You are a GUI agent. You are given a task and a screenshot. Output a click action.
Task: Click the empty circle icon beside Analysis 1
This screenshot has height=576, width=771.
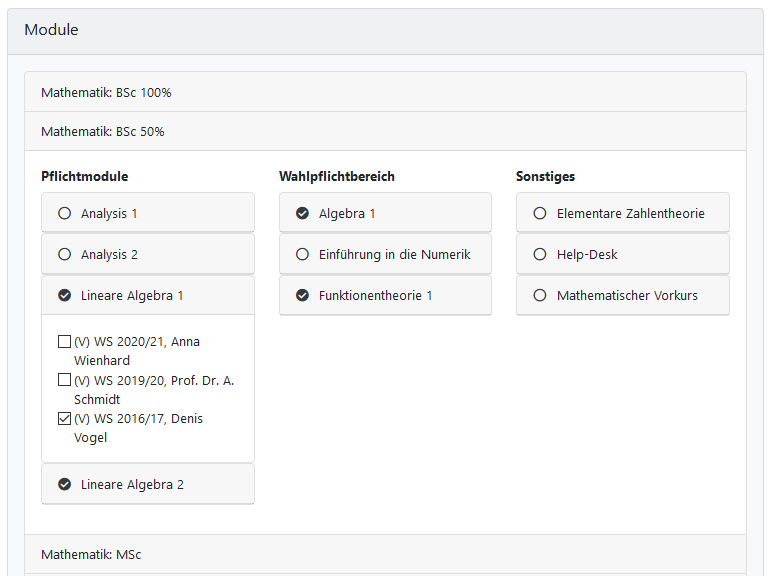click(x=65, y=213)
